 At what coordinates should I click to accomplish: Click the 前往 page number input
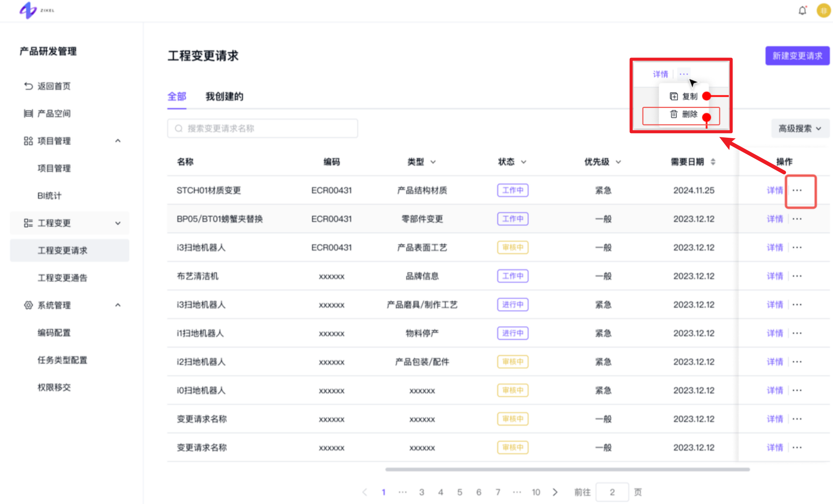pyautogui.click(x=612, y=492)
